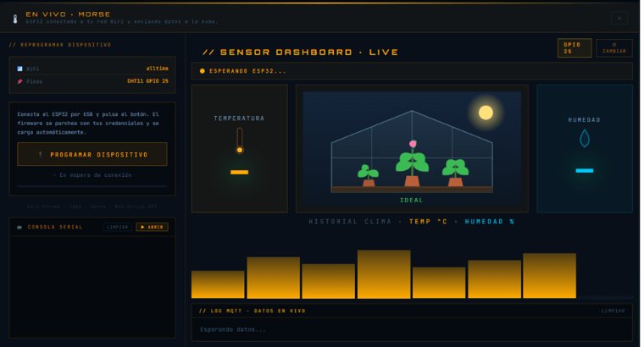This screenshot has width=644, height=347.
Task: Click the 'HUMEDAD' card label
Action: click(x=585, y=120)
